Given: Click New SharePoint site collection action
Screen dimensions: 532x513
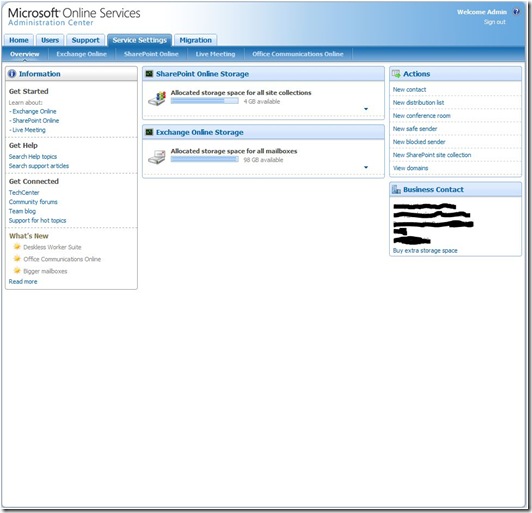Looking at the screenshot, I should pyautogui.click(x=432, y=155).
